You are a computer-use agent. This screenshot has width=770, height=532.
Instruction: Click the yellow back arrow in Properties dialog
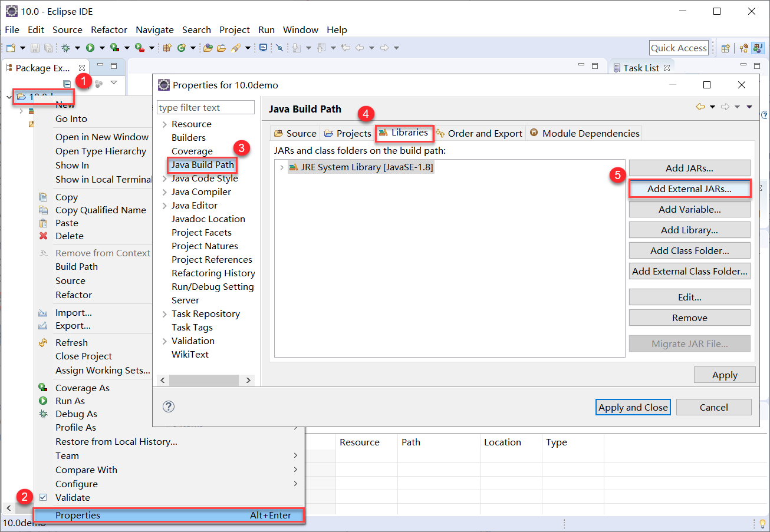(x=700, y=107)
